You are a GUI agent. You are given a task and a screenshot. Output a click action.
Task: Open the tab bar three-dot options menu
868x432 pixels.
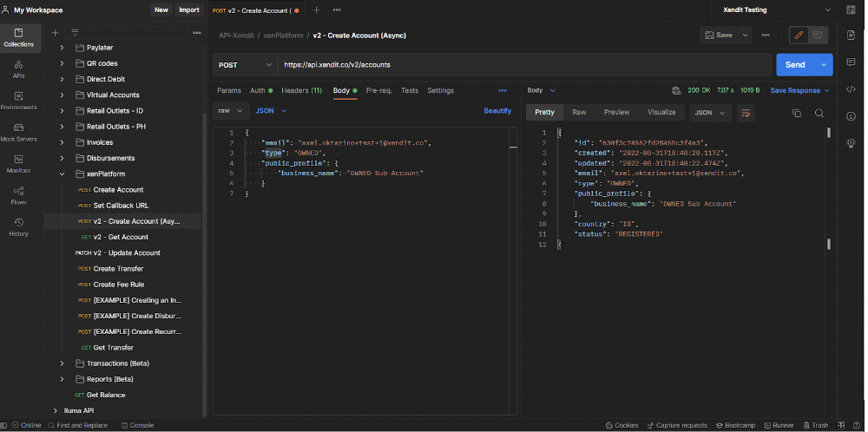pos(337,10)
